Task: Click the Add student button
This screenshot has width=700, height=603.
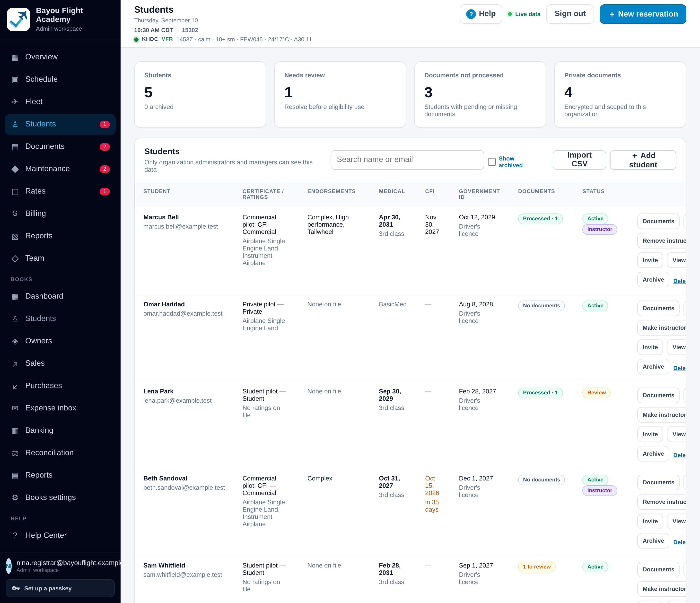Action: [x=643, y=160]
